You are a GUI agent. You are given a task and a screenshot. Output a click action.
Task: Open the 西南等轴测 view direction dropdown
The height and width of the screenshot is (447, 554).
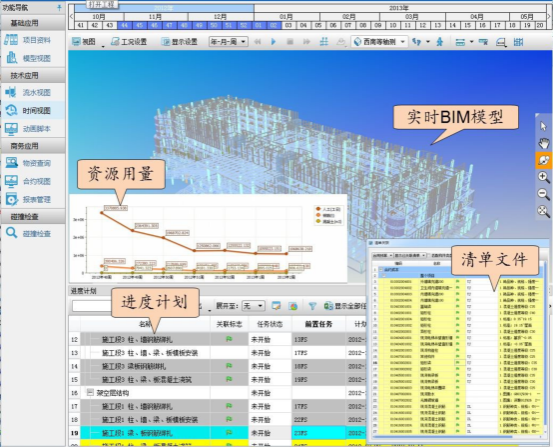tap(379, 42)
